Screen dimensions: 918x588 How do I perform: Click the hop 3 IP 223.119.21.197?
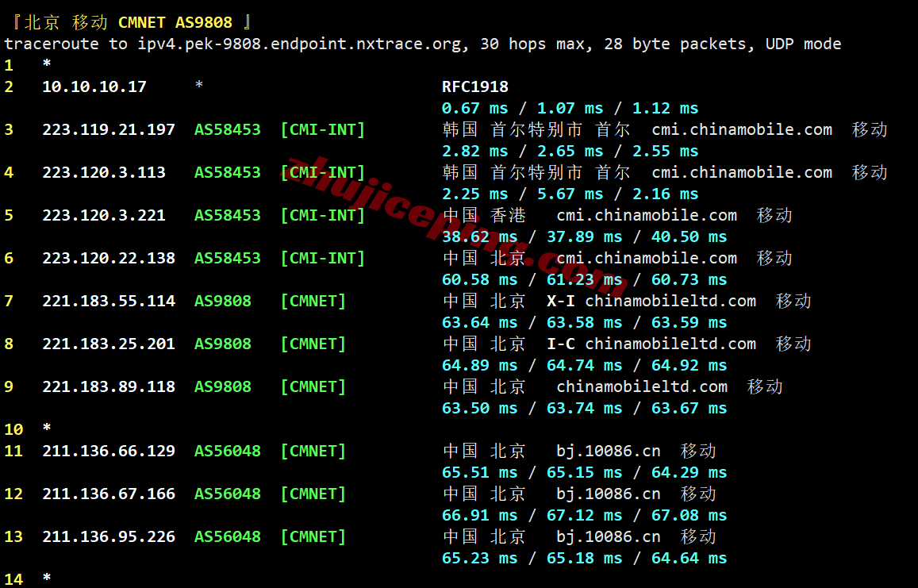click(109, 129)
